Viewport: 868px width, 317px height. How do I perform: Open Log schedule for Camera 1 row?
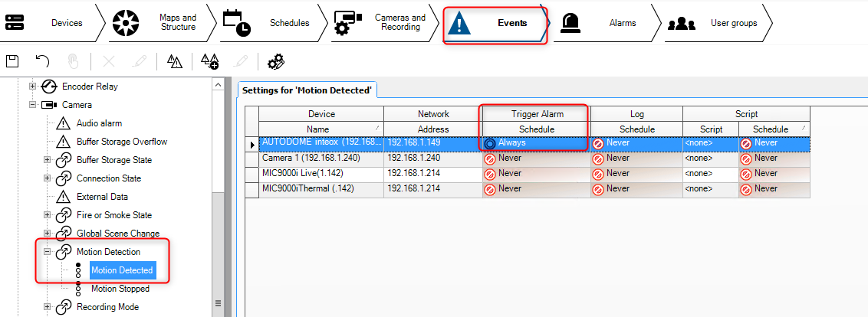point(636,158)
